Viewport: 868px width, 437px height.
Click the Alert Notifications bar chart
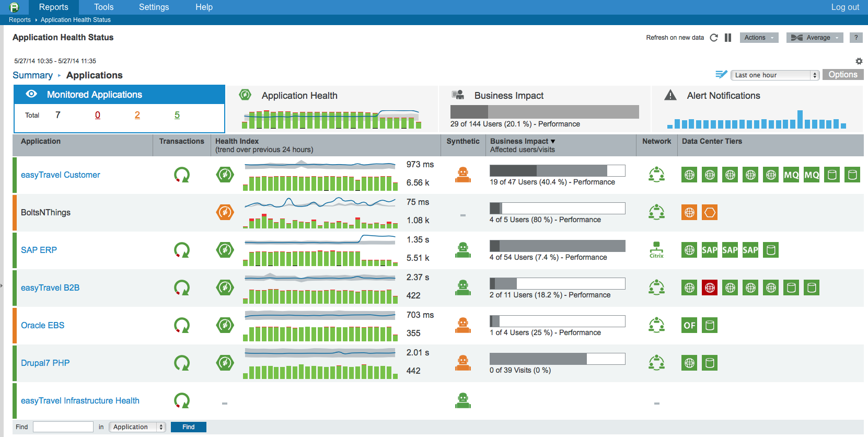757,119
